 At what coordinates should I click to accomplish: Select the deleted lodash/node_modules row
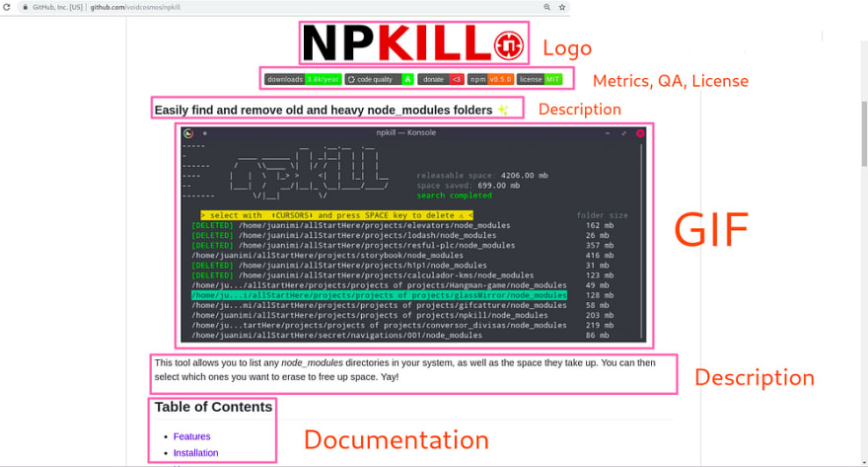[343, 235]
